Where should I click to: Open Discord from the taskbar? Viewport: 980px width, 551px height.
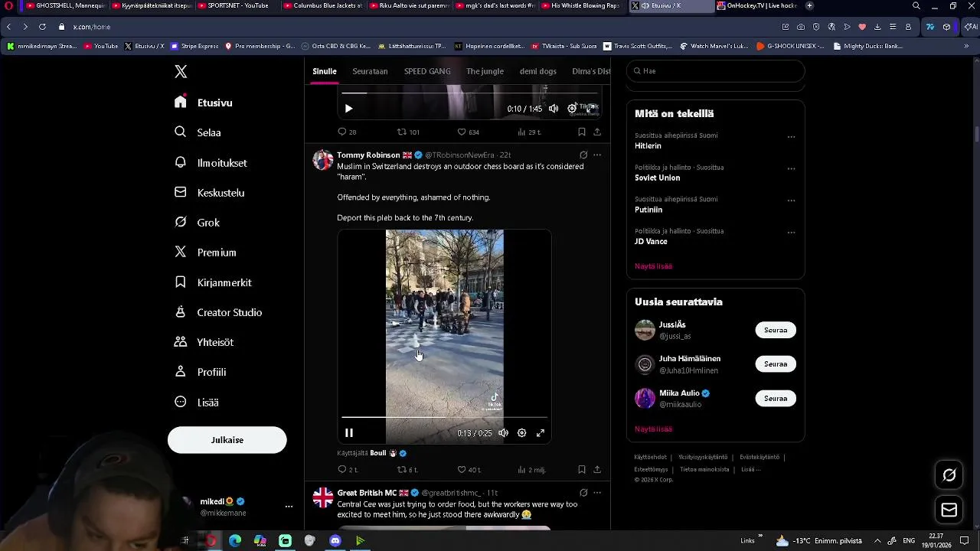(335, 541)
